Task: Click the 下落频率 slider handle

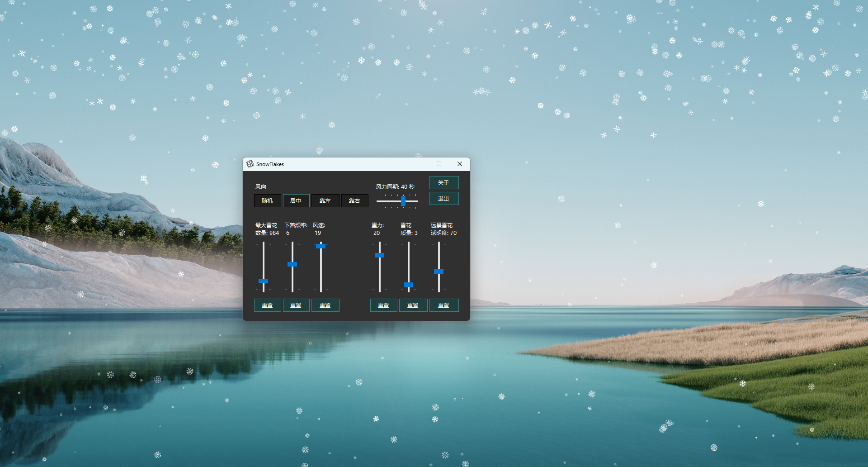Action: click(x=292, y=264)
